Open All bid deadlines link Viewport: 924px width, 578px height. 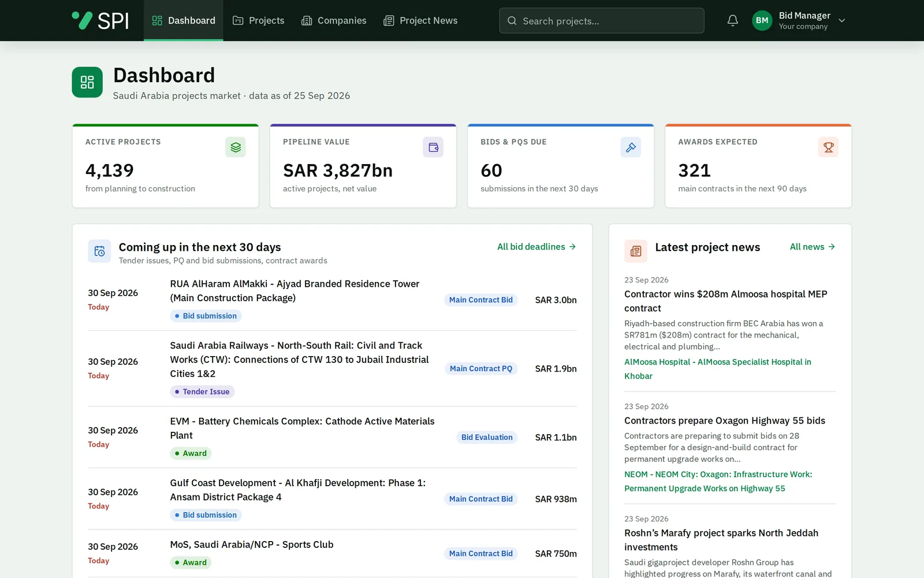536,247
